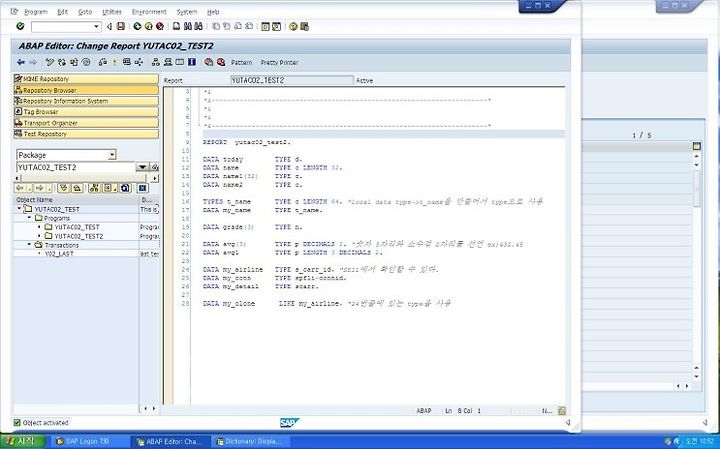Click the Create Shortcut icon
The height and width of the screenshot is (449, 720).
(x=276, y=26)
